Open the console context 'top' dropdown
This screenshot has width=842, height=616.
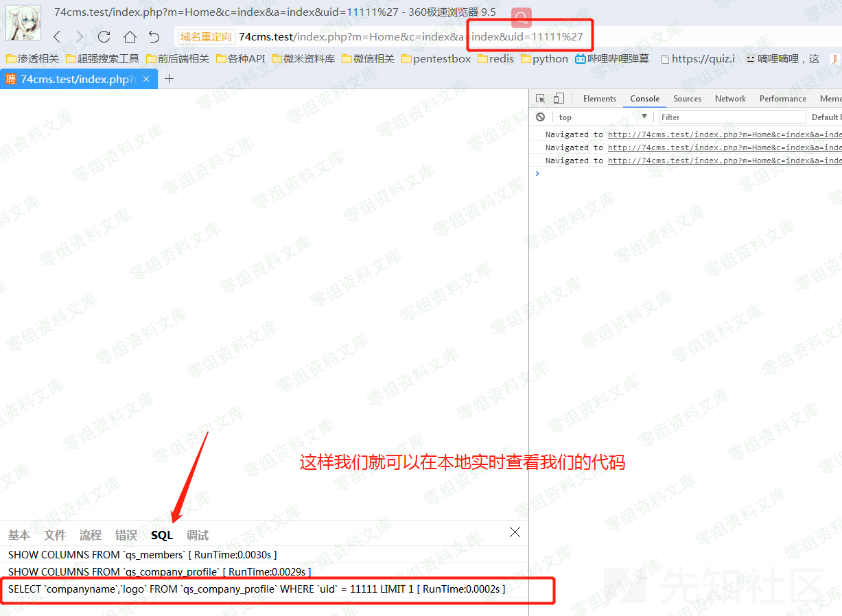603,117
